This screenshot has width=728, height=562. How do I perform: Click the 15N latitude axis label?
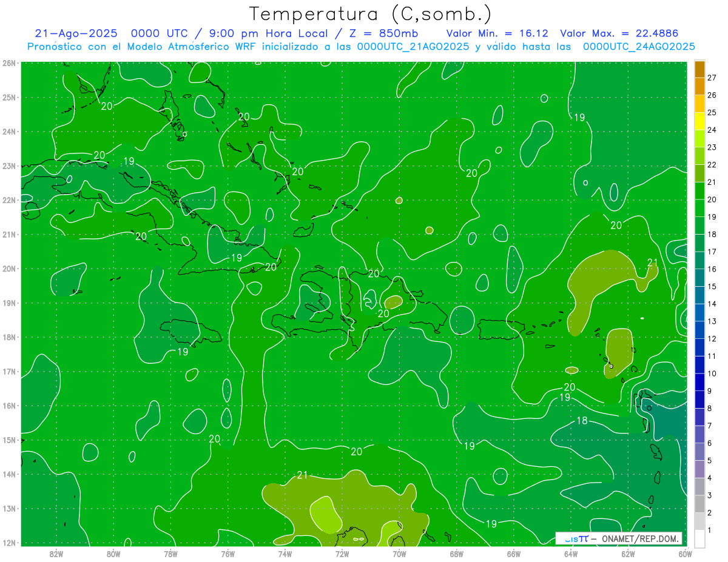coord(9,440)
